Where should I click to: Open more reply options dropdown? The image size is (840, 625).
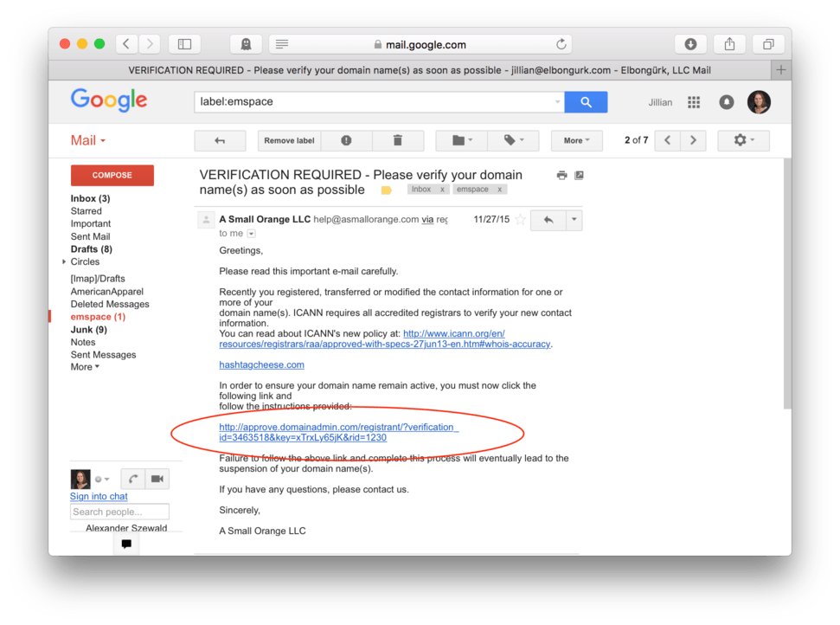tap(574, 220)
